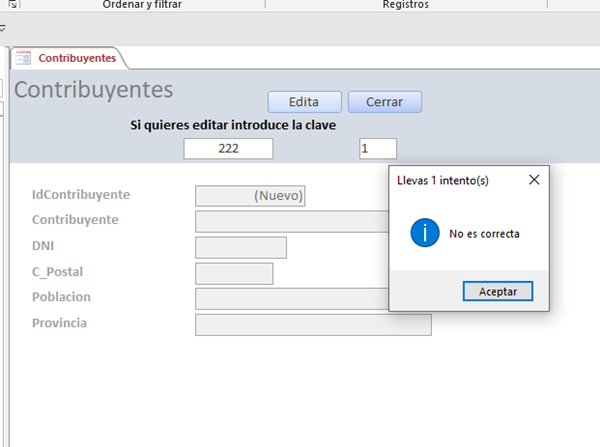
Task: Click the C_Postal label
Action: 57,272
